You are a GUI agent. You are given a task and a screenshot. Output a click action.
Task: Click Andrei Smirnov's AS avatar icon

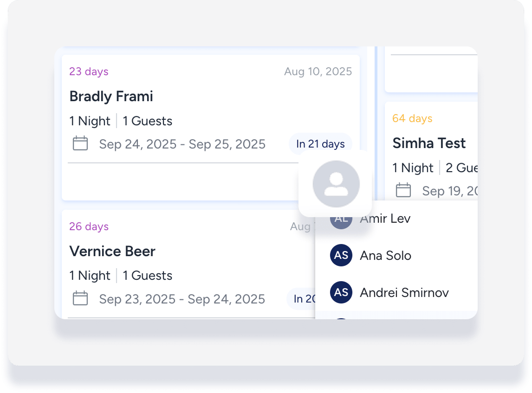coord(341,292)
